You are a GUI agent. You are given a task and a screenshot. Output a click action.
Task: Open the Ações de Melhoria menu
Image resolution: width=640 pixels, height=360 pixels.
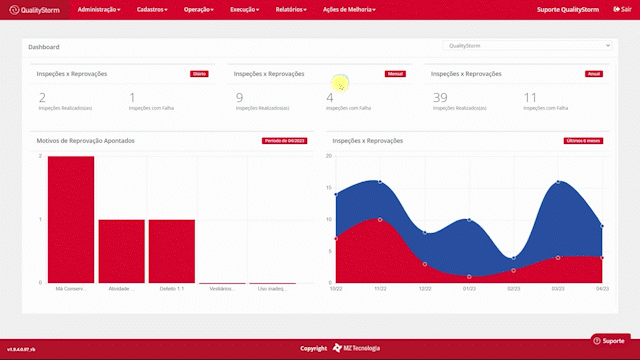pyautogui.click(x=349, y=9)
